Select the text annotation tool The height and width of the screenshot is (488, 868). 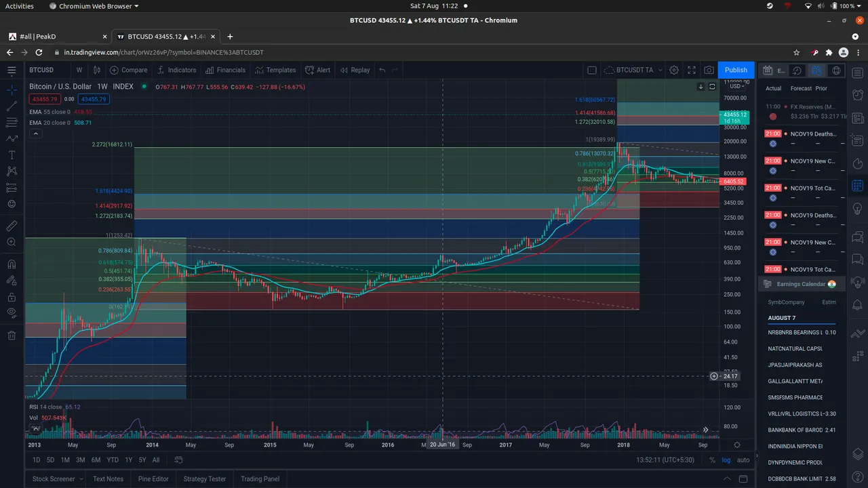tap(12, 155)
